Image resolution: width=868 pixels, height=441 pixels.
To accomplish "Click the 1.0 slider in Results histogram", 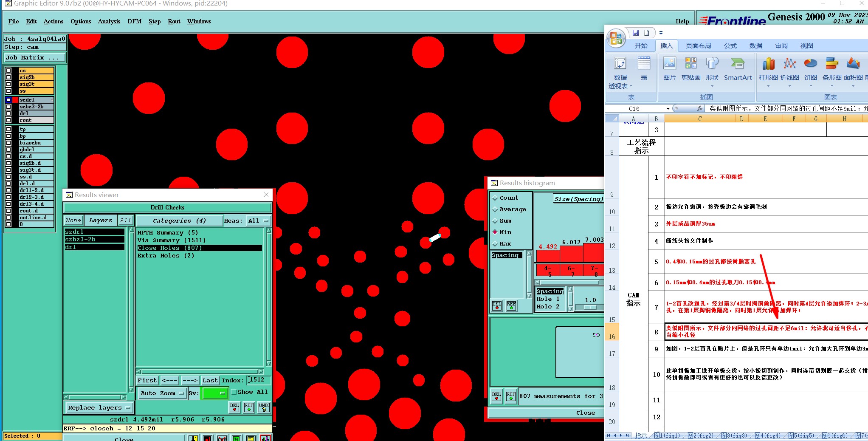I will tap(590, 307).
